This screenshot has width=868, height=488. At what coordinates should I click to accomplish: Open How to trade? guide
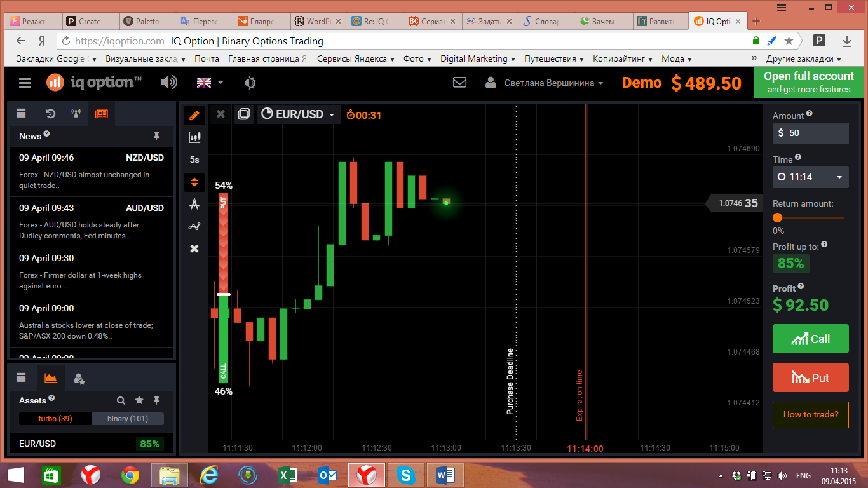tap(811, 414)
